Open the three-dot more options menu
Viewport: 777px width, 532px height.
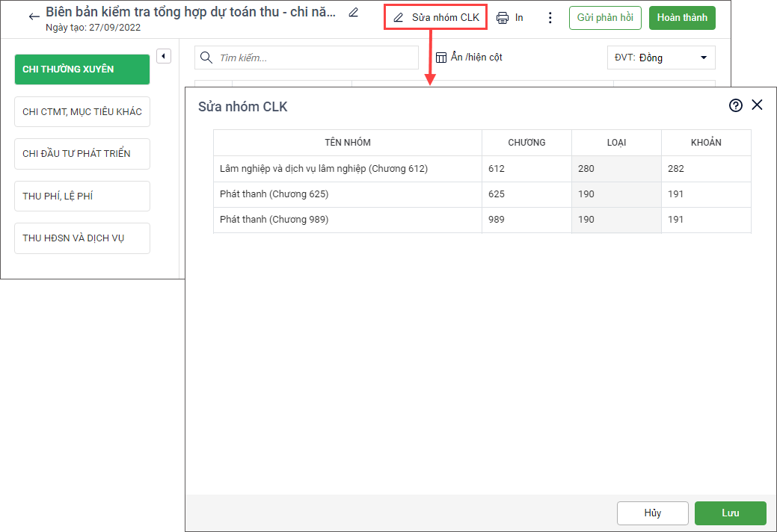tap(550, 18)
